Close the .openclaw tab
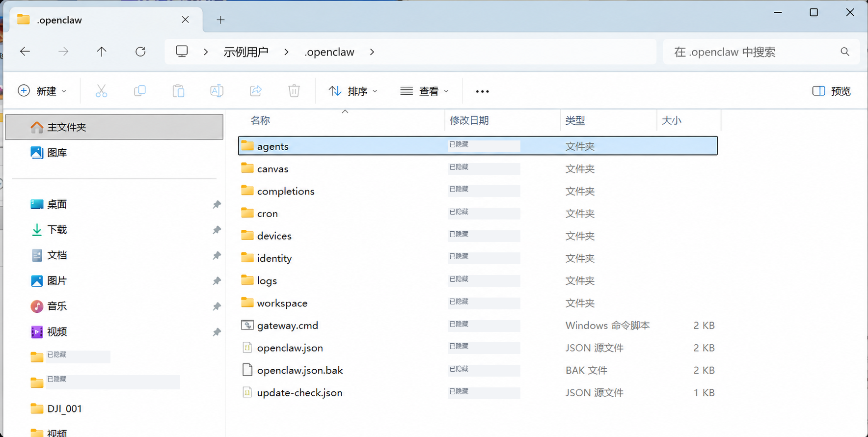The height and width of the screenshot is (437, 868). point(185,20)
